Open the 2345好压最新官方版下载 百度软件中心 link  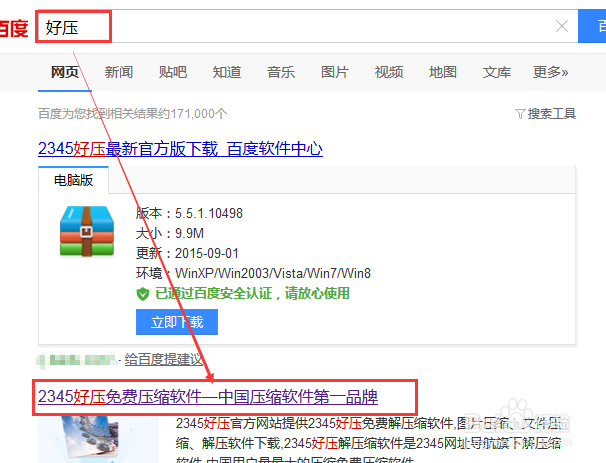[180, 149]
